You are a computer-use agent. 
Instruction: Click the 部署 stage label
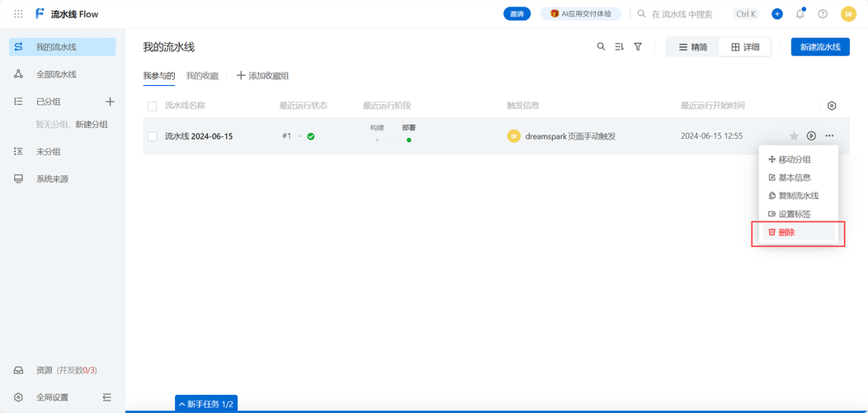pyautogui.click(x=409, y=127)
